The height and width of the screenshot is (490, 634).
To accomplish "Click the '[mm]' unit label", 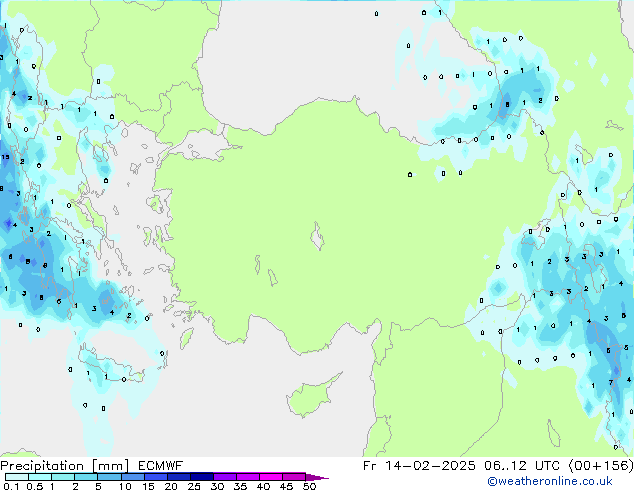I will click(x=111, y=466).
